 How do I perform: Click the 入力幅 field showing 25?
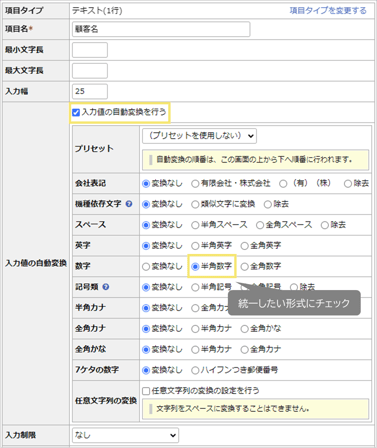click(90, 91)
